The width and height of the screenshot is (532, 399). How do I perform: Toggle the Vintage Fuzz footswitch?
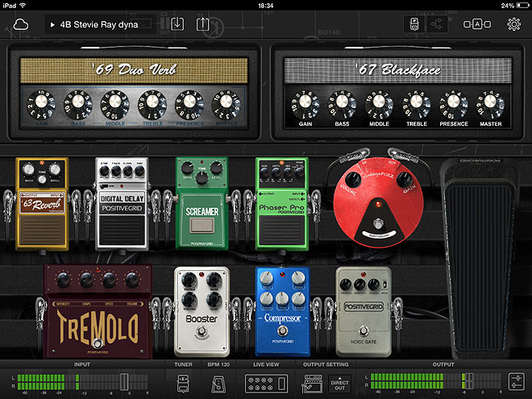pyautogui.click(x=378, y=224)
